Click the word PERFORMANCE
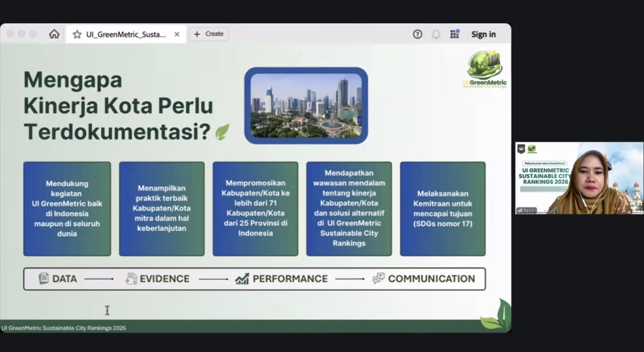 pyautogui.click(x=291, y=279)
